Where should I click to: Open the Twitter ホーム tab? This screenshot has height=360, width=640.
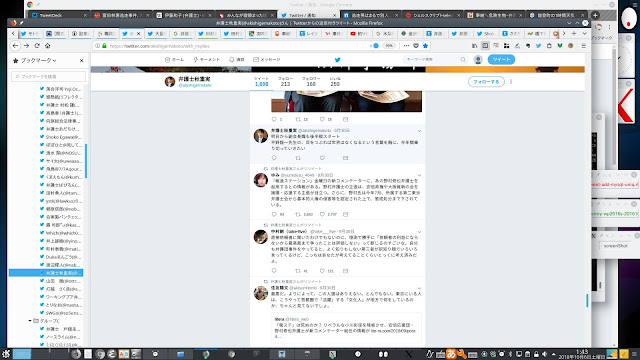tap(174, 60)
